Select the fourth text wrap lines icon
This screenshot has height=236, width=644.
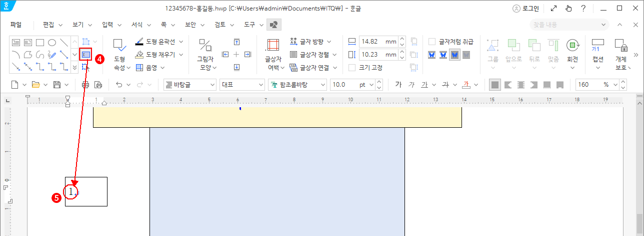466,54
